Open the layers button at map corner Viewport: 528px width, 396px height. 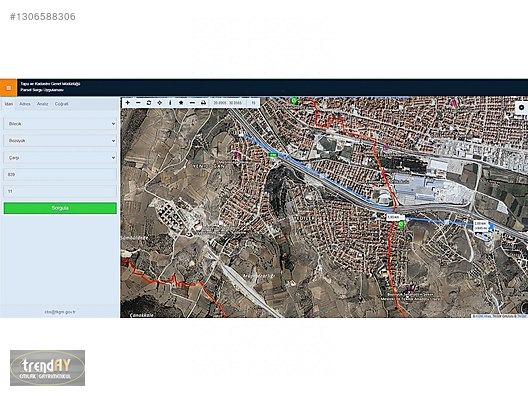point(521,107)
